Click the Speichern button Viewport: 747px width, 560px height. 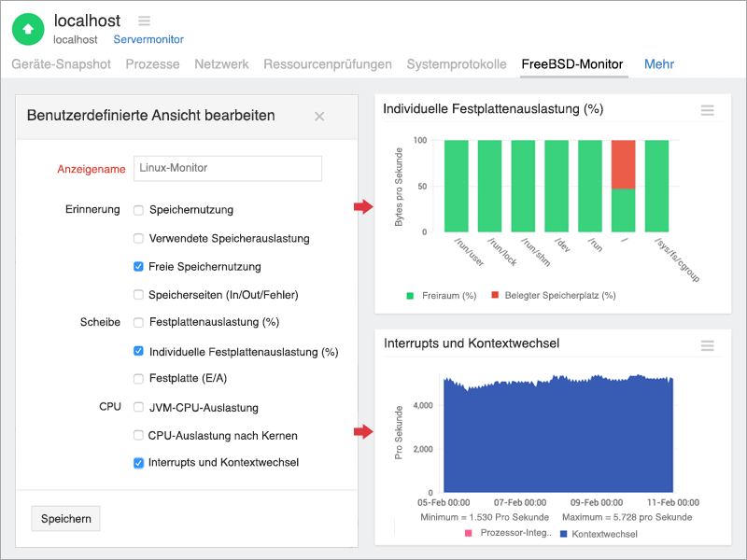click(x=65, y=519)
